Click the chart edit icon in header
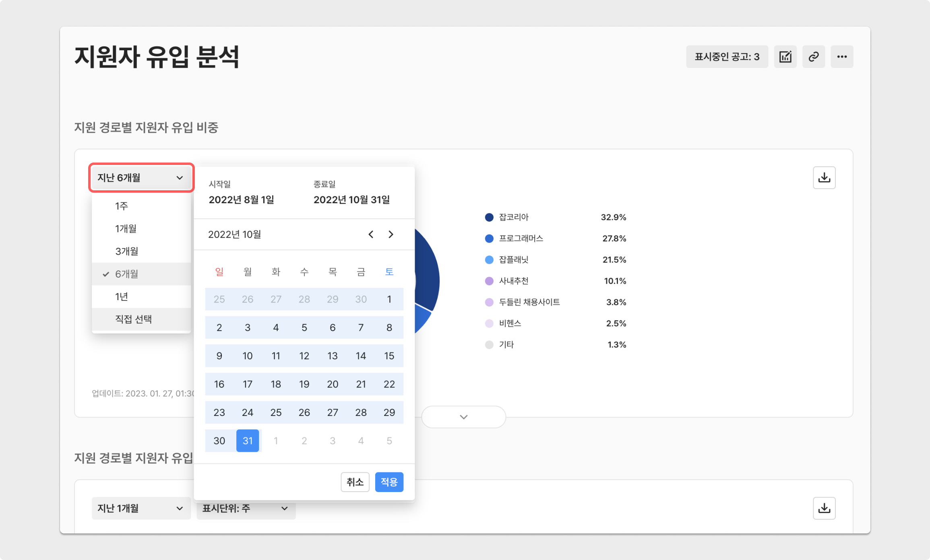Image resolution: width=930 pixels, height=560 pixels. coord(785,57)
